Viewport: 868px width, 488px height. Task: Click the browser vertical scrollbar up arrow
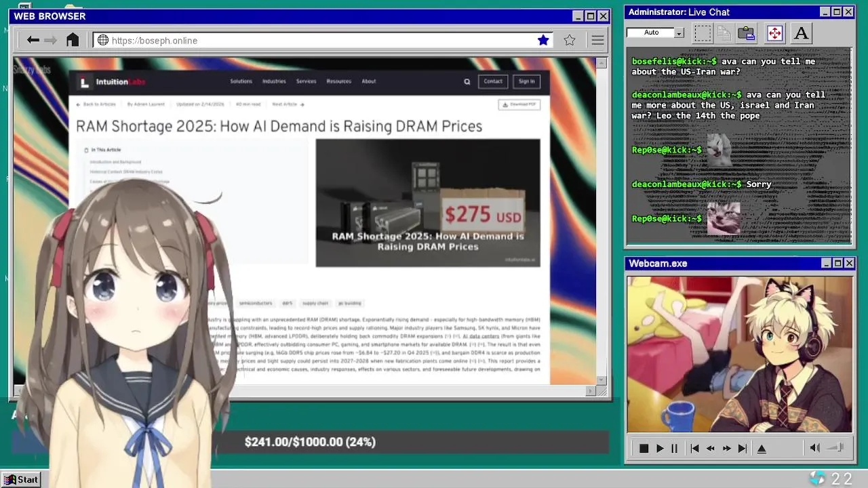(x=601, y=63)
